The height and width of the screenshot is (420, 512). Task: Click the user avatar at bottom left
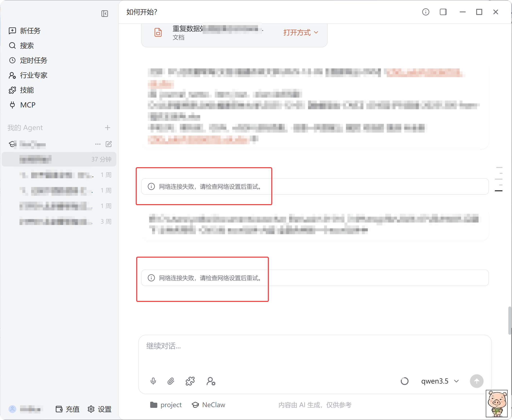click(12, 409)
